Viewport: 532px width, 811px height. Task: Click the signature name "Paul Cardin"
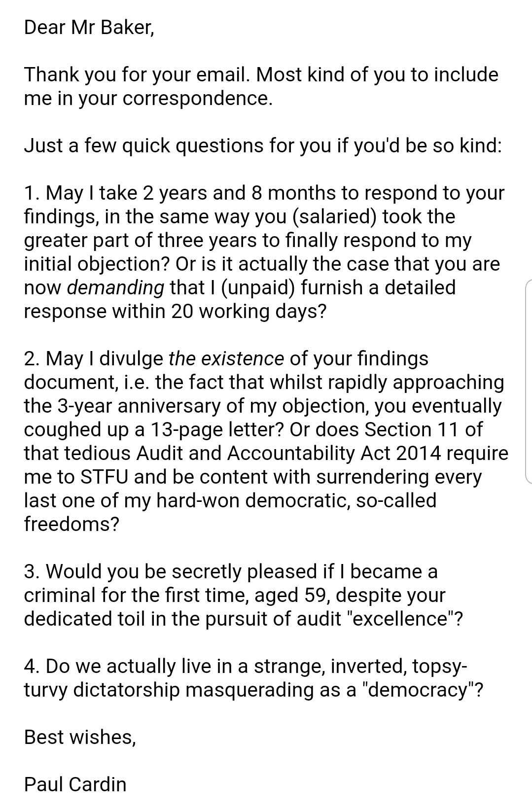[x=75, y=784]
